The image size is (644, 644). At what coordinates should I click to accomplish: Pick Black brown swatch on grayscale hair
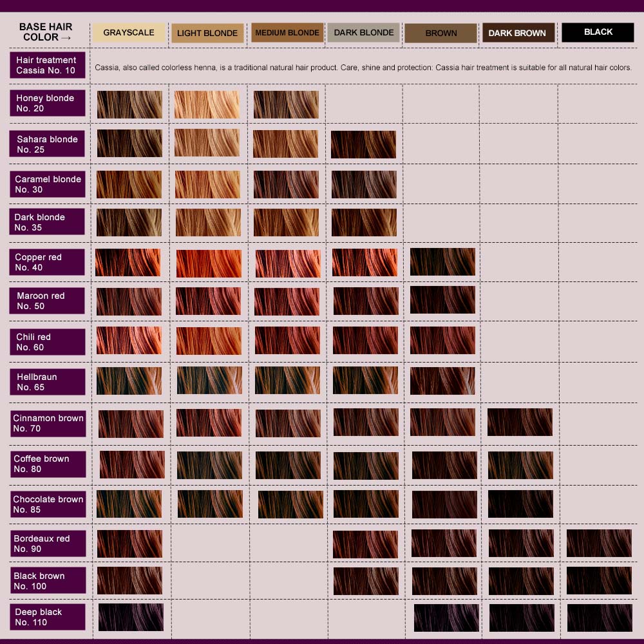(x=130, y=581)
